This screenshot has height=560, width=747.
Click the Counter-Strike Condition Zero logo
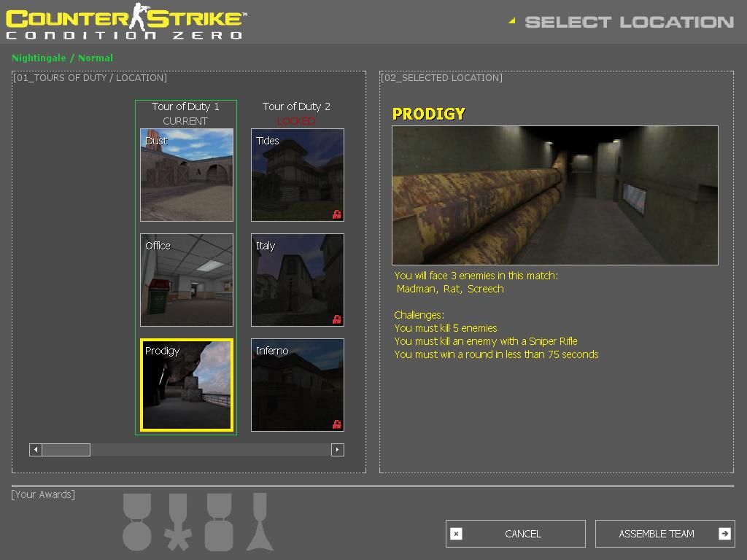(125, 22)
